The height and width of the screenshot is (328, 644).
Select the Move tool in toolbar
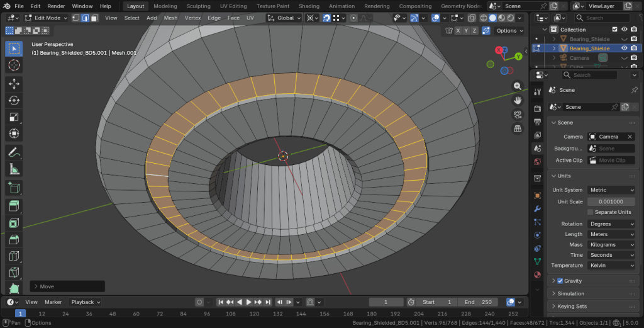tap(14, 84)
